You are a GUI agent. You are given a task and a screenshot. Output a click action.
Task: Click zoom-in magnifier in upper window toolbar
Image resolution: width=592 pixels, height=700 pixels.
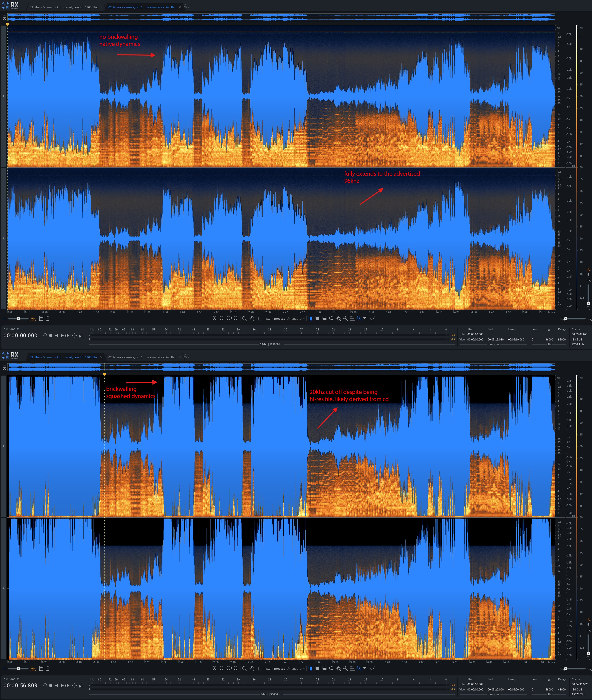[214, 319]
